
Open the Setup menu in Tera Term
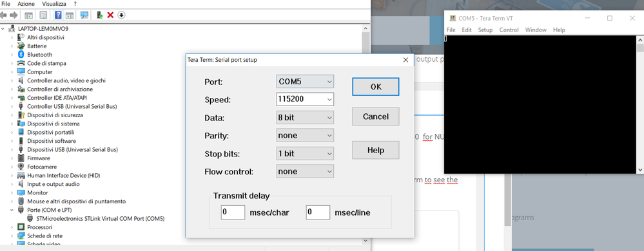(485, 30)
